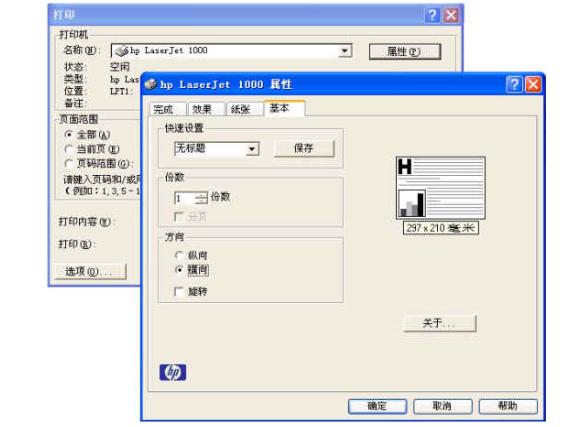Expand the printer name dropdown in Print dialog
Screen dimensions: 585x427
point(345,51)
